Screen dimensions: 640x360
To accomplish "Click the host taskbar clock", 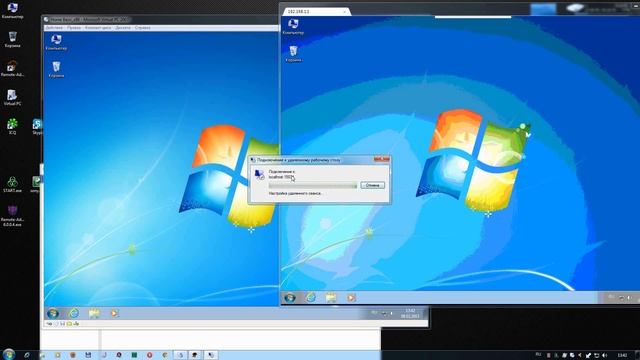I will pos(622,355).
